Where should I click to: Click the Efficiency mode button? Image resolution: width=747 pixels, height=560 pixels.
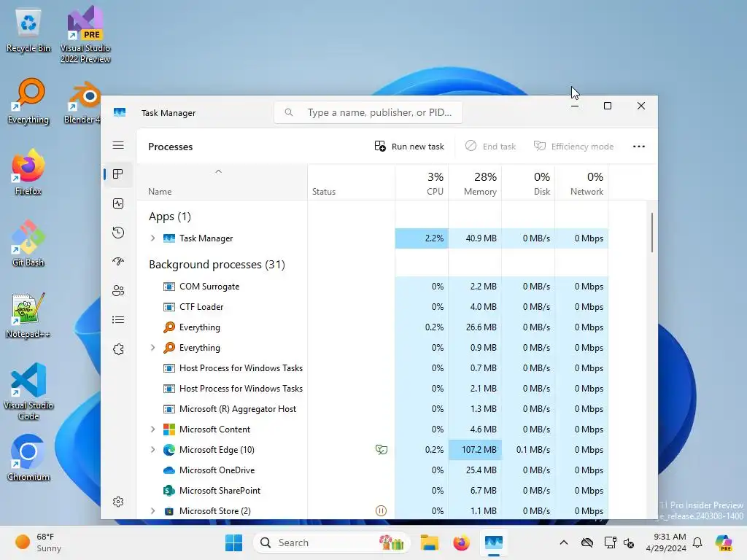[573, 147]
